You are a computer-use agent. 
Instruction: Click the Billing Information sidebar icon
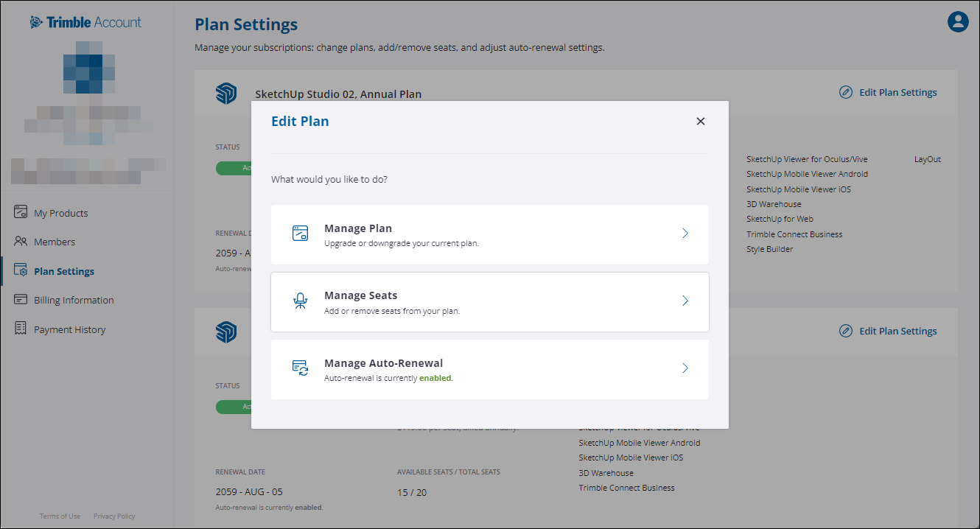(x=20, y=300)
